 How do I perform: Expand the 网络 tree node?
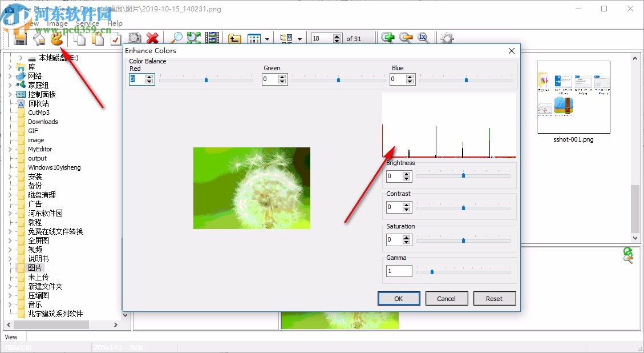click(10, 76)
